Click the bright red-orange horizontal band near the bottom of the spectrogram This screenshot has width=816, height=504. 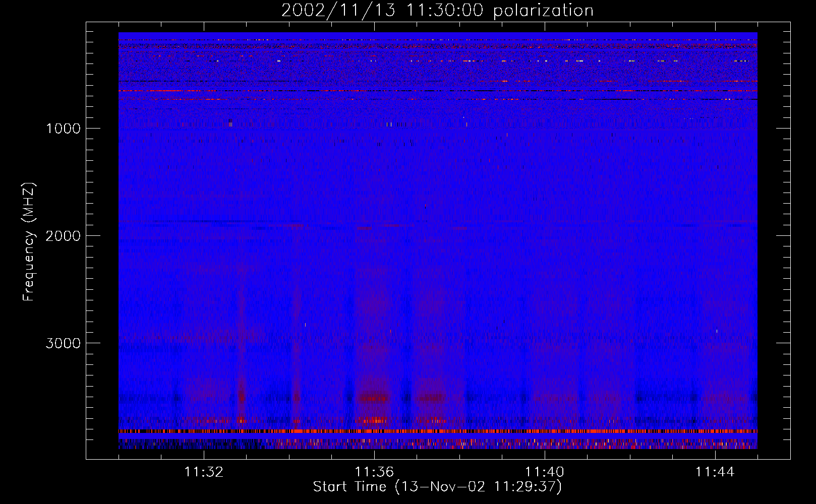click(x=438, y=431)
